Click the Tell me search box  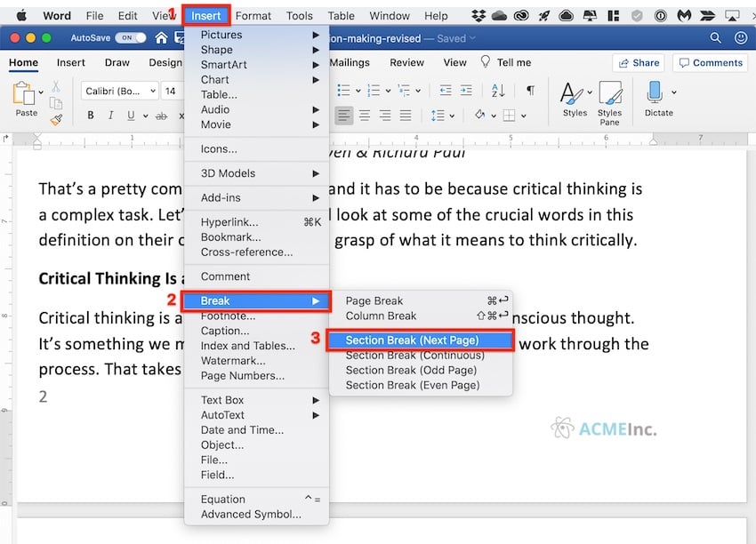(506, 62)
